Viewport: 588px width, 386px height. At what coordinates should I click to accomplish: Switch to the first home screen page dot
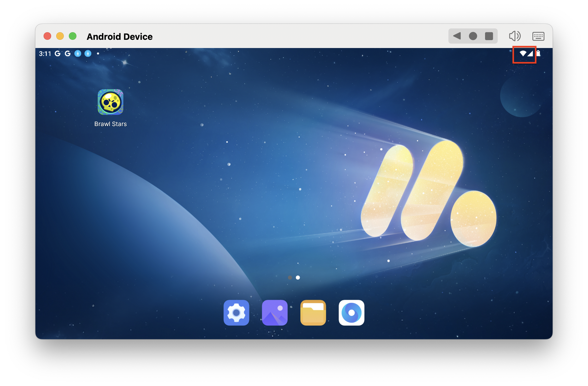point(290,277)
